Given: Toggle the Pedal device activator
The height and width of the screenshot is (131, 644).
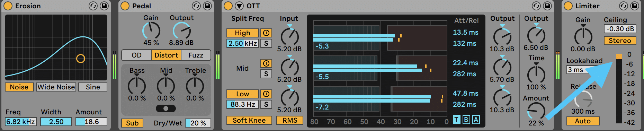Looking at the screenshot, I should (125, 6).
